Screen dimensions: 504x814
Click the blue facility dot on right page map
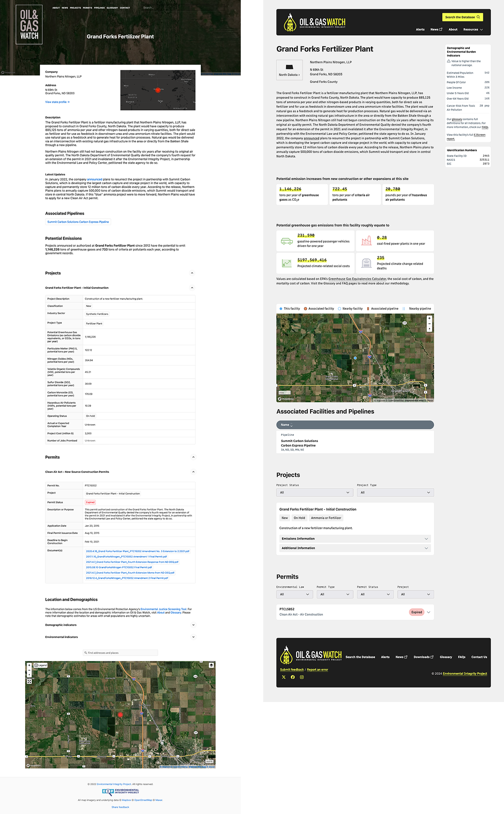point(355,358)
